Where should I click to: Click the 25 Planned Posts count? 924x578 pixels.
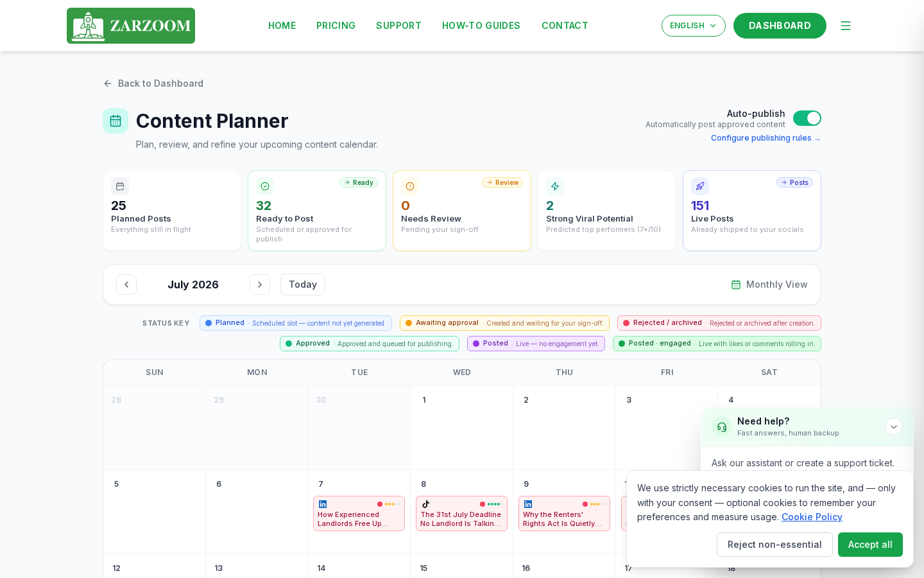point(119,206)
